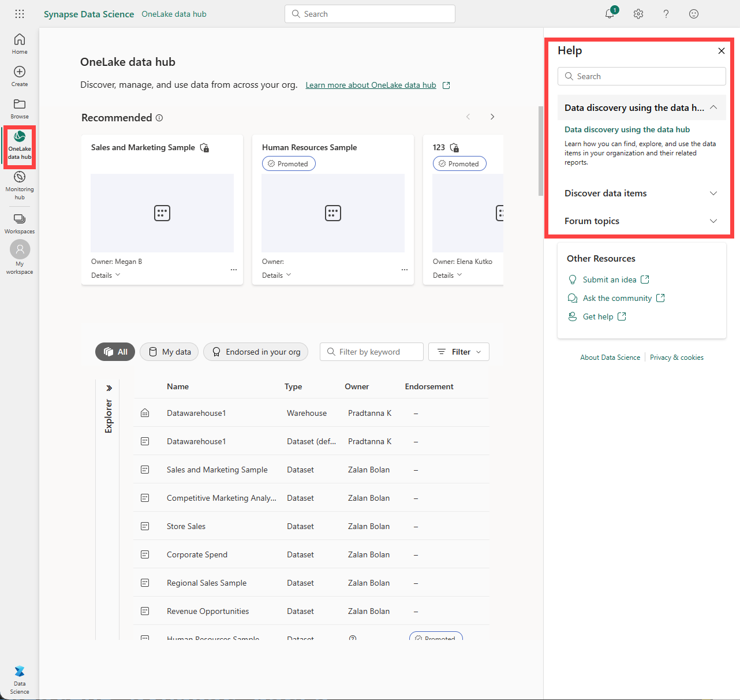Open notifications via the bell icon
The width and height of the screenshot is (740, 700).
coord(610,13)
